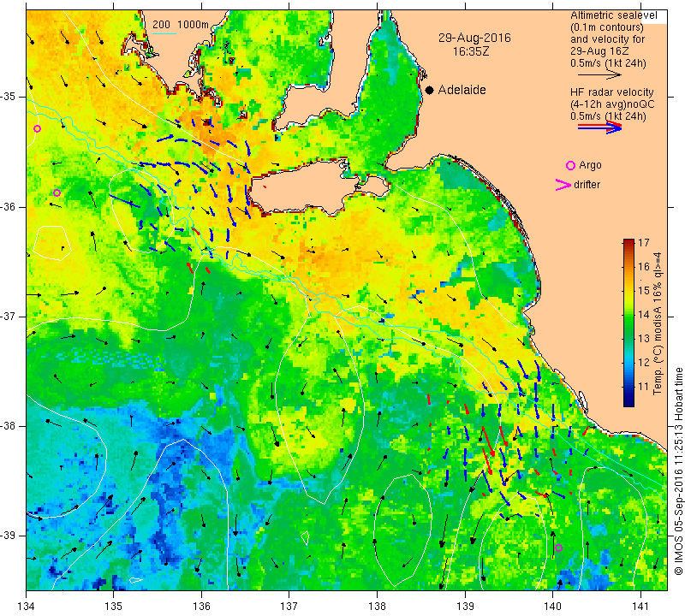The height and width of the screenshot is (616, 685).
Task: Click the 136 longitude axis label
Action: coord(201,606)
